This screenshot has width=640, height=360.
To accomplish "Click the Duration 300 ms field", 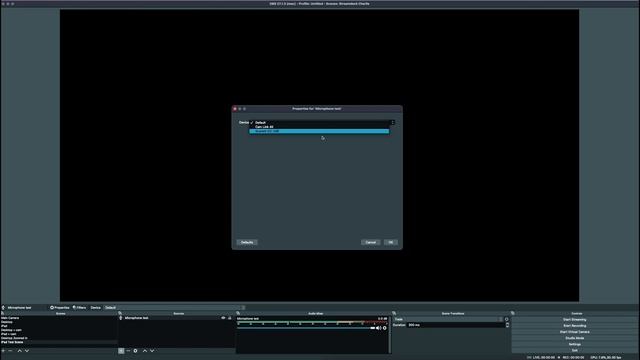I will click(456, 325).
